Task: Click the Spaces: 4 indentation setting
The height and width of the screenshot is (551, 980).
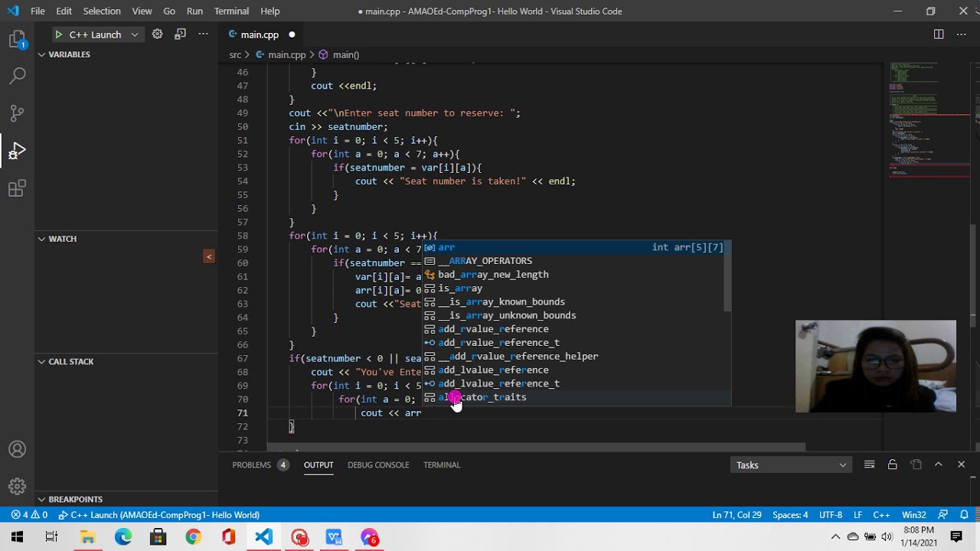Action: point(790,515)
